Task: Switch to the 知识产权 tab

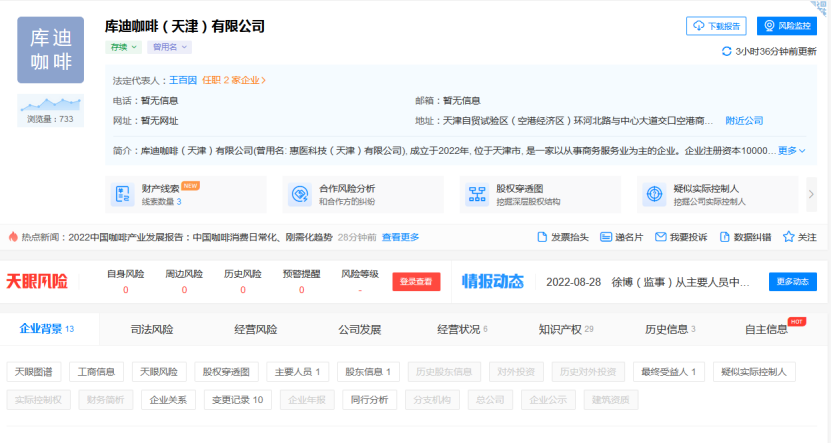Action: [566, 330]
